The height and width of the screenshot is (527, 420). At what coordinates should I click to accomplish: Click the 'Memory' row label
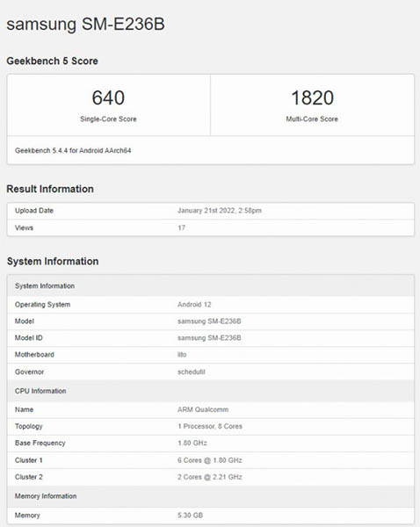click(x=27, y=516)
